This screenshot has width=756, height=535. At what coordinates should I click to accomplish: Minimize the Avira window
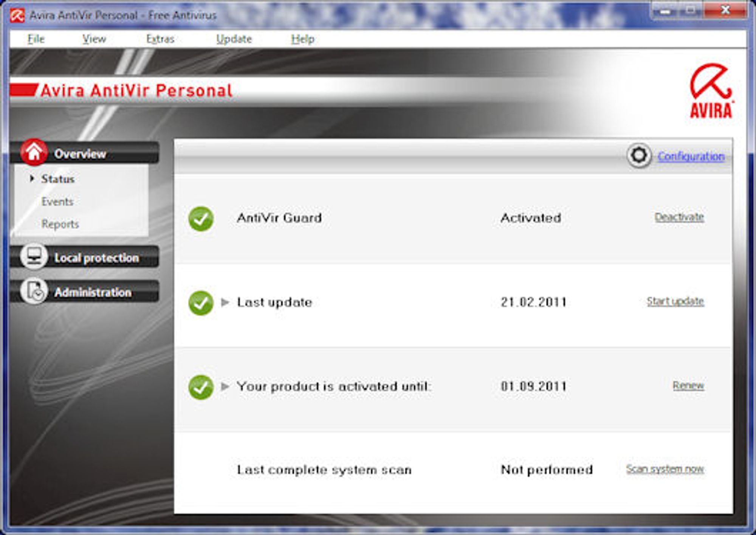click(666, 11)
